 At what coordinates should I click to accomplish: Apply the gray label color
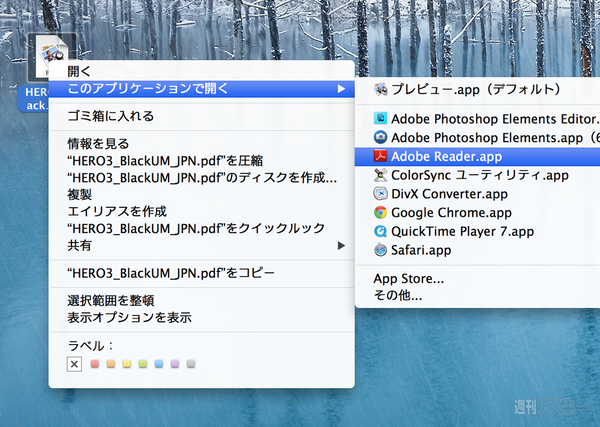click(191, 363)
